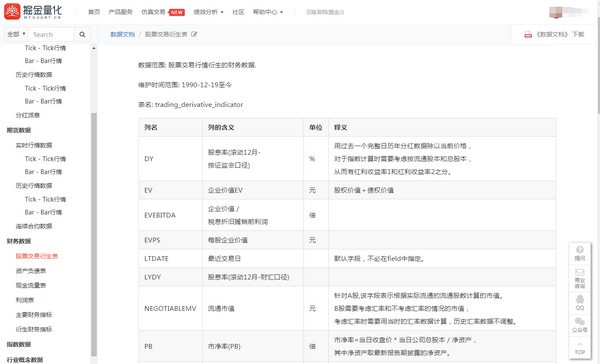Select 实时行情数据 under 期货数据
The width and height of the screenshot is (600, 364).
point(34,145)
